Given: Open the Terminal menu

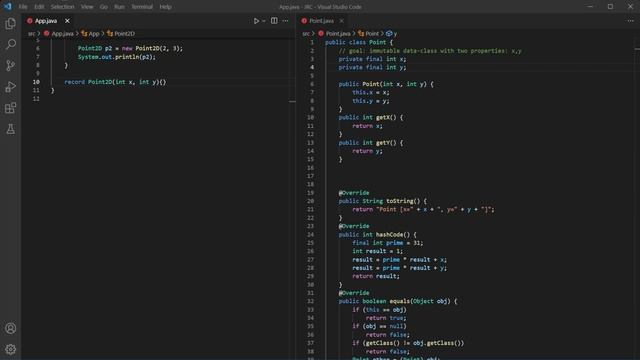Looking at the screenshot, I should tap(142, 7).
